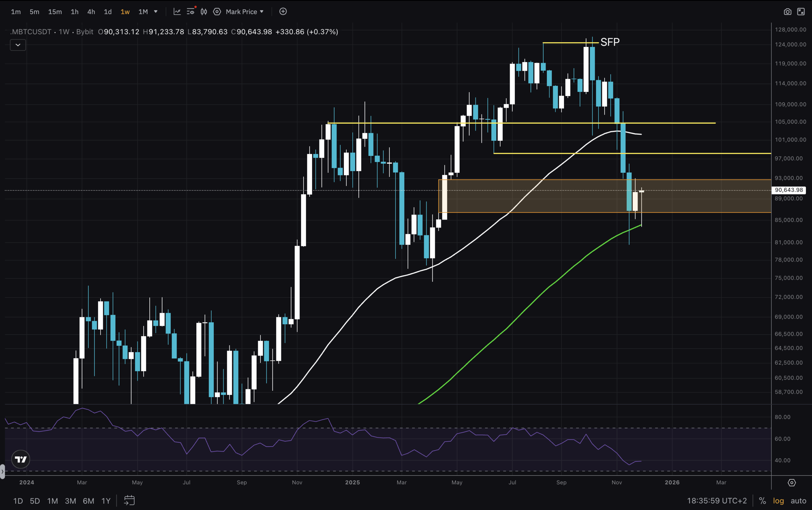Toggle the log scale option
The width and height of the screenshot is (812, 510).
click(778, 501)
